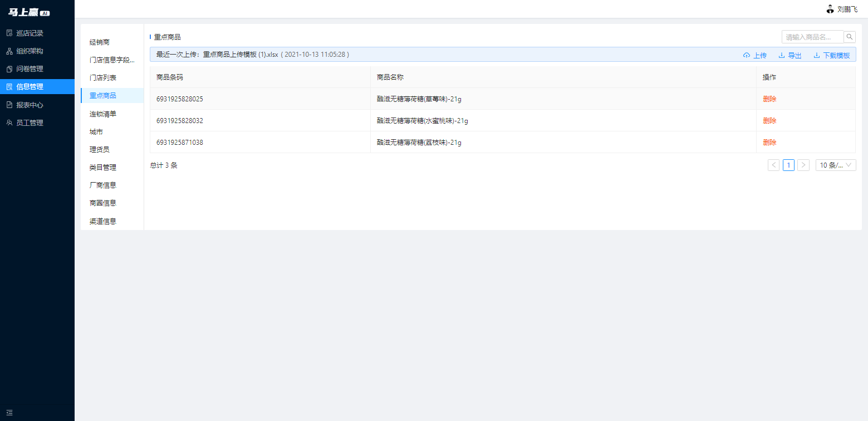Click the 重点商品 section heading

[x=168, y=37]
